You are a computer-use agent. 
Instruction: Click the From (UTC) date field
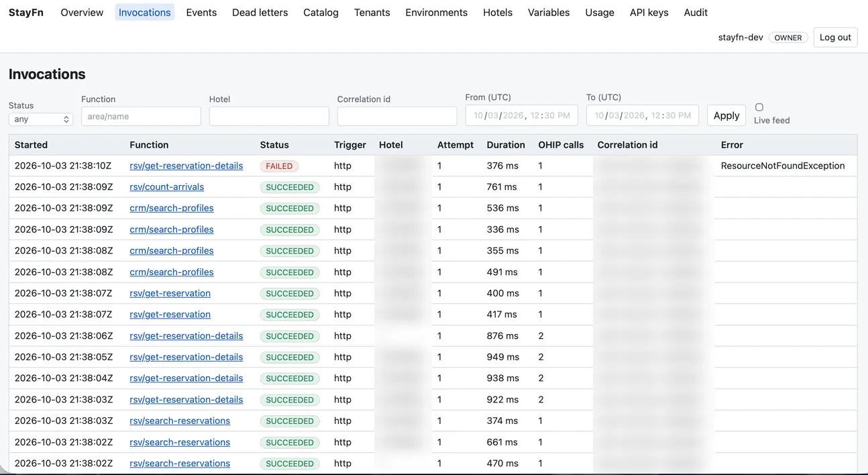click(521, 115)
